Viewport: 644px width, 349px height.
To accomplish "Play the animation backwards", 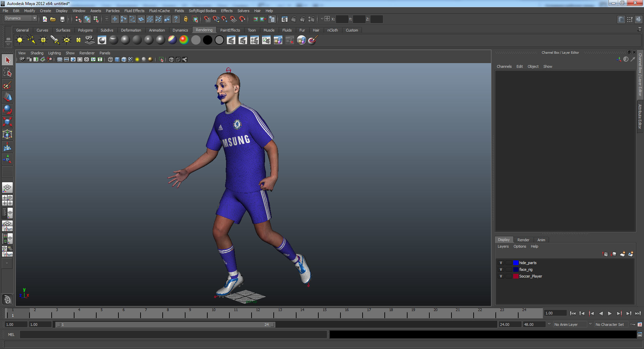I will [x=601, y=313].
